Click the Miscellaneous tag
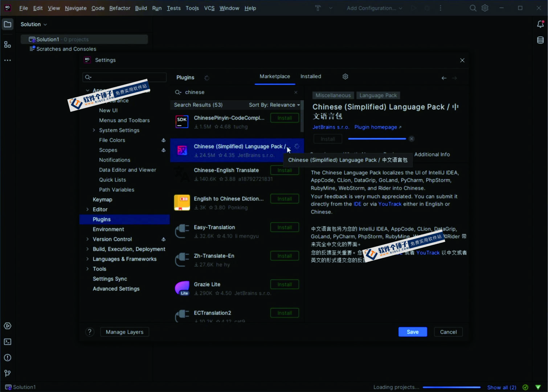Screen dimensions: 548x392 [333, 95]
